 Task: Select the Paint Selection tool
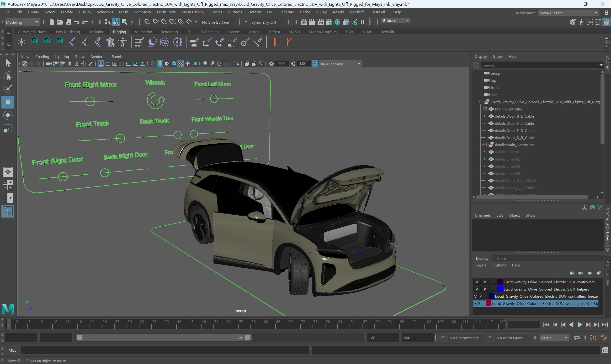8,89
